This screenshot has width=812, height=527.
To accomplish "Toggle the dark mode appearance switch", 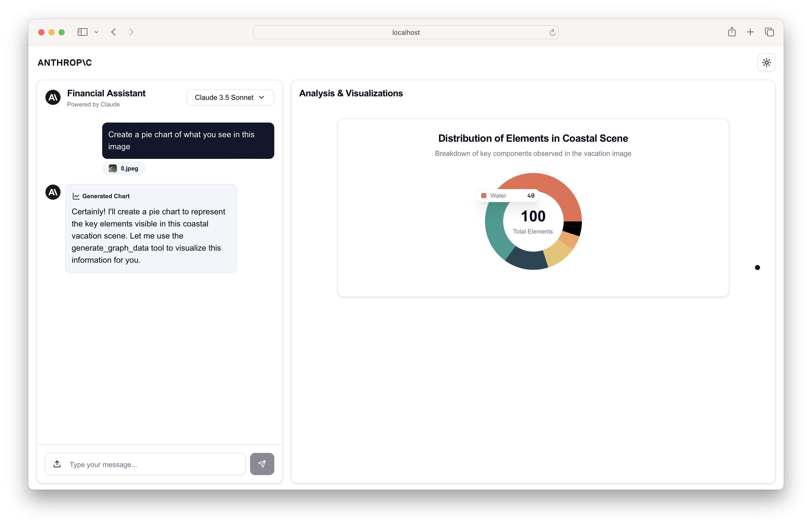I will (766, 62).
